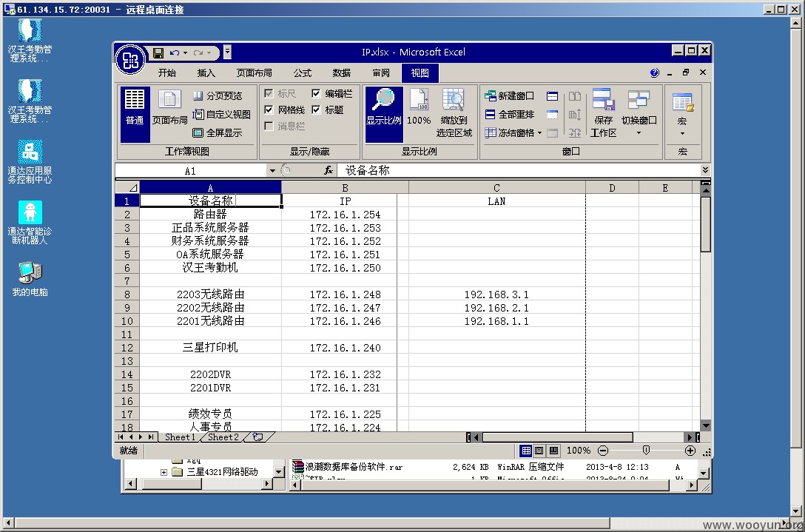Click the Name Box showing A1
Screen dimensions: 805x532
[x=190, y=171]
